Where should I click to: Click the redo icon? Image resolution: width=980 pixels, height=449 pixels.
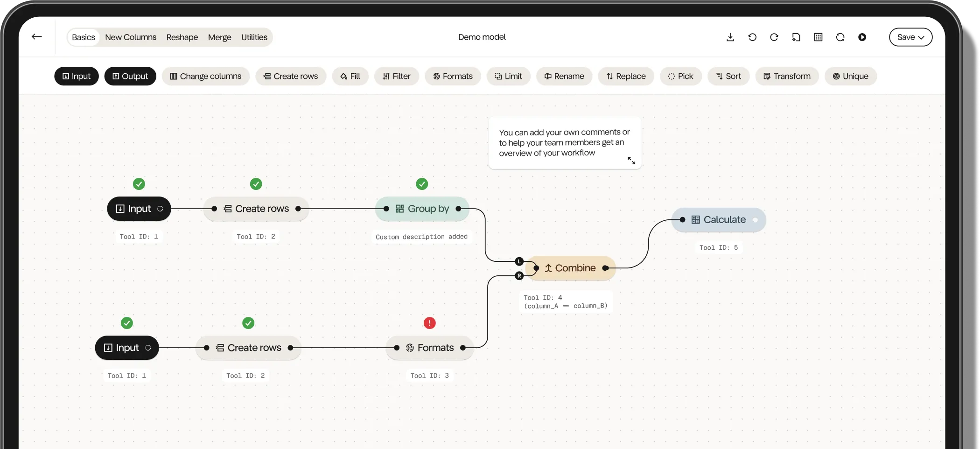(774, 37)
